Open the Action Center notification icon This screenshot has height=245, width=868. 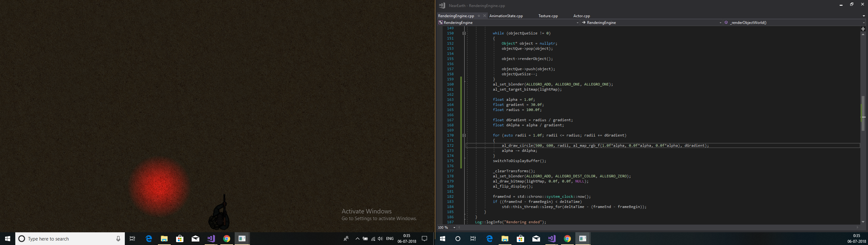[x=424, y=239]
